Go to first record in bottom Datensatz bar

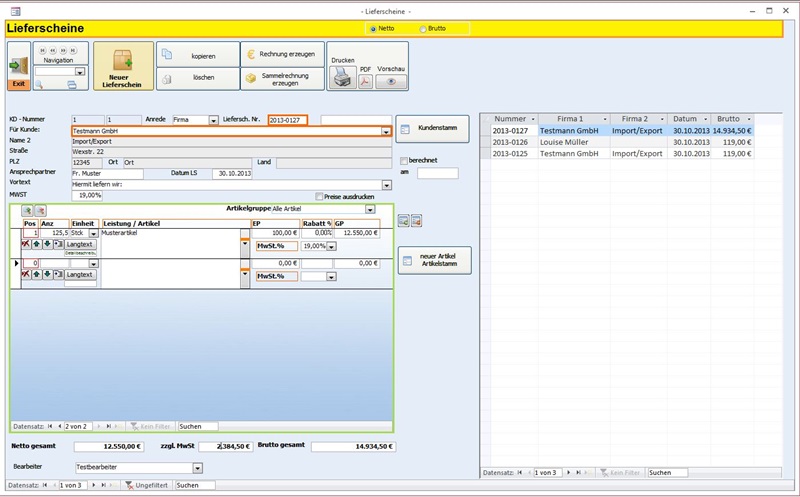(x=45, y=485)
